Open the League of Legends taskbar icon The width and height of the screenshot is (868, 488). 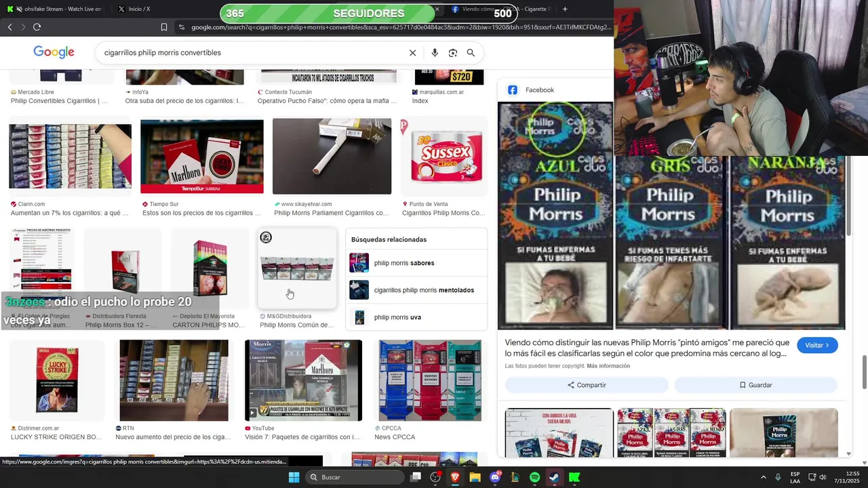coord(515,477)
